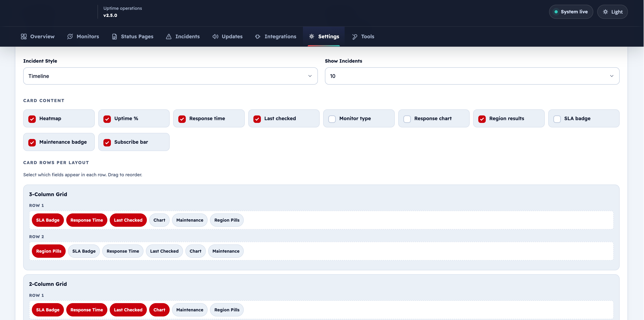This screenshot has width=644, height=320.
Task: Switch to the Light theme
Action: pos(612,12)
